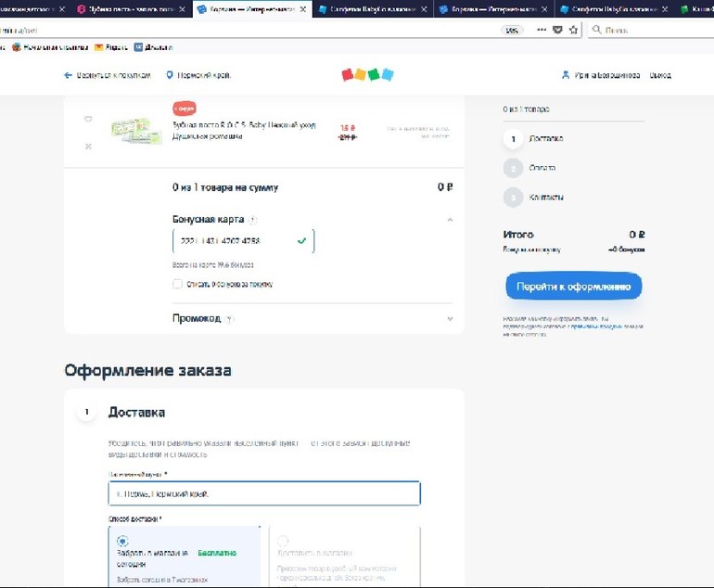Open the browser page actions ellipsis menu

pos(542,30)
